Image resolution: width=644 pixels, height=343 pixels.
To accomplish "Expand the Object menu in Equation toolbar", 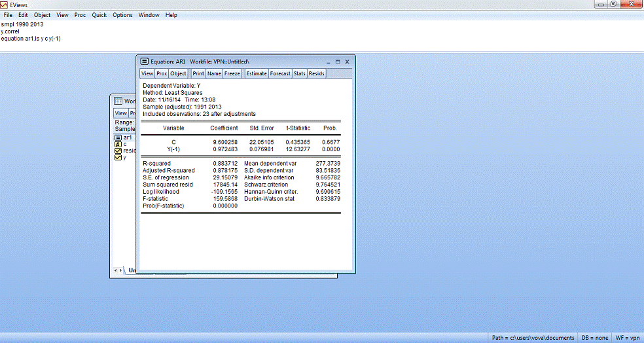I will [178, 73].
